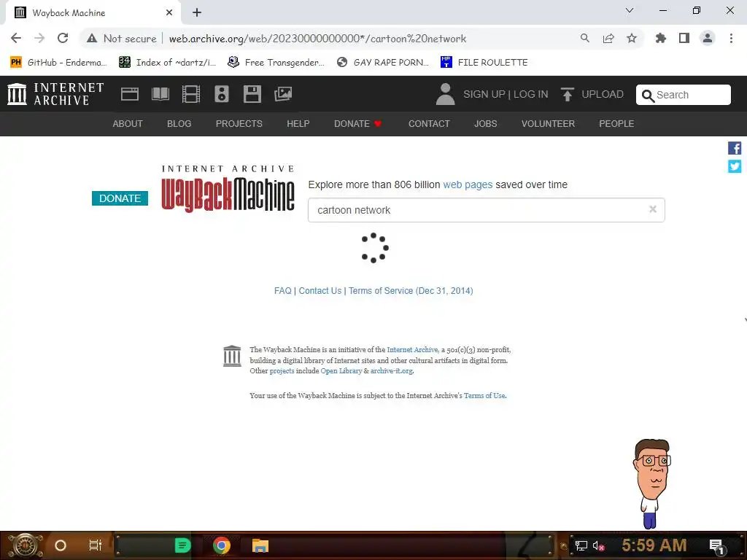The image size is (747, 560).
Task: Share page on Facebook
Action: (x=735, y=148)
